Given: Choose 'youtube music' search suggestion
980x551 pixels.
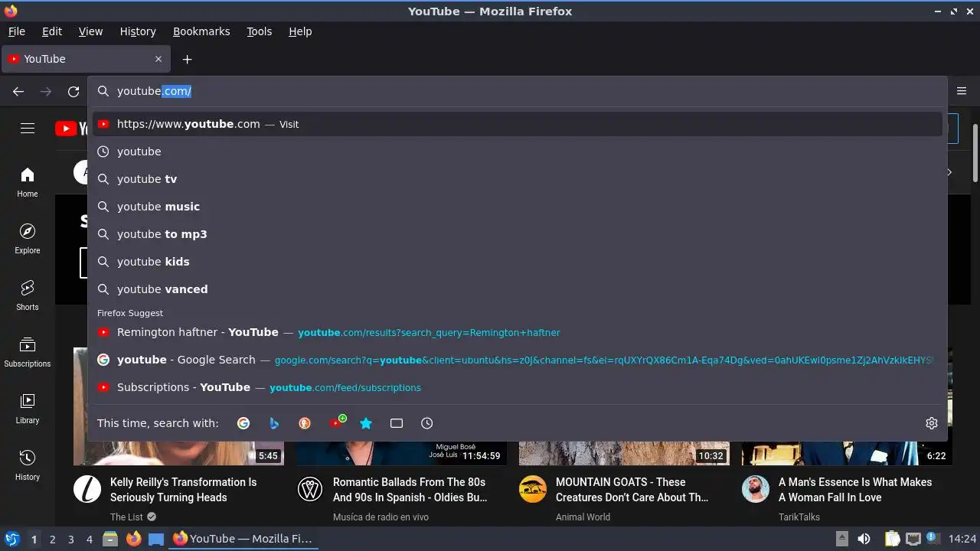Looking at the screenshot, I should click(x=518, y=207).
